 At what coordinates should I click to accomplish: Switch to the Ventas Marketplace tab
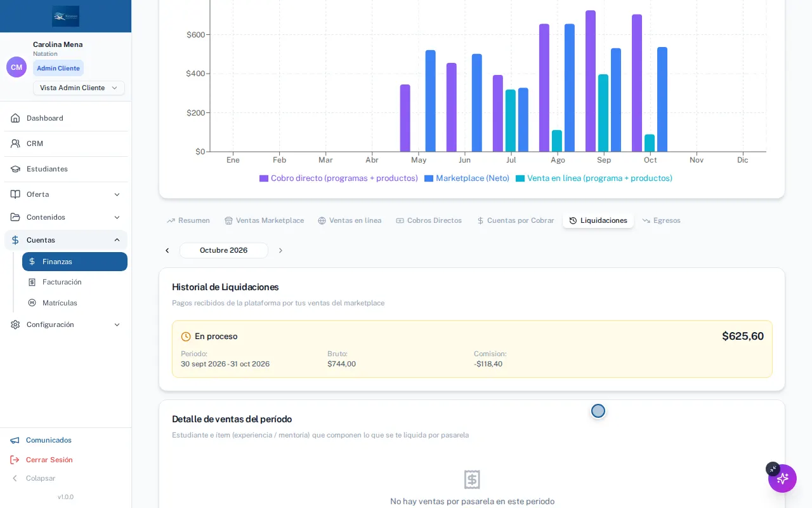[x=264, y=220]
